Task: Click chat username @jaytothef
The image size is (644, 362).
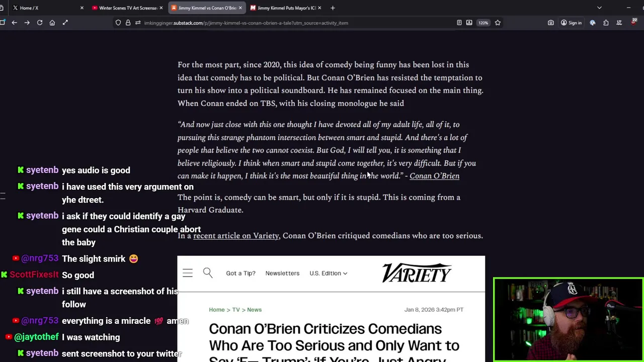Action: click(x=36, y=337)
